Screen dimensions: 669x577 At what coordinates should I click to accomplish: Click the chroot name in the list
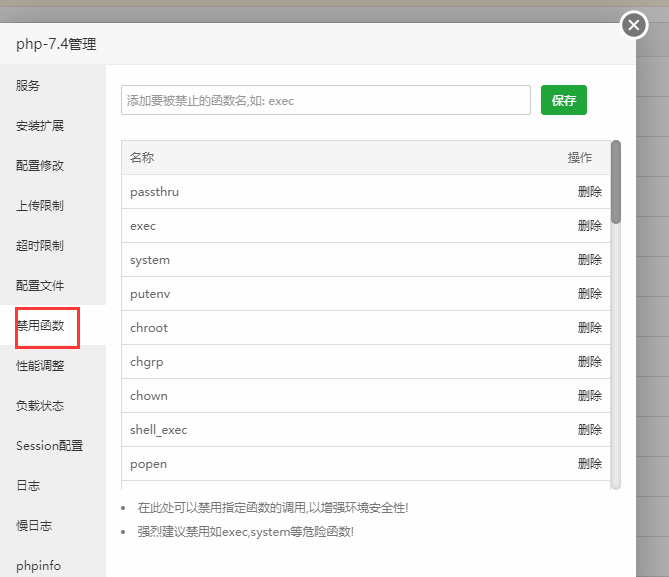pos(149,328)
